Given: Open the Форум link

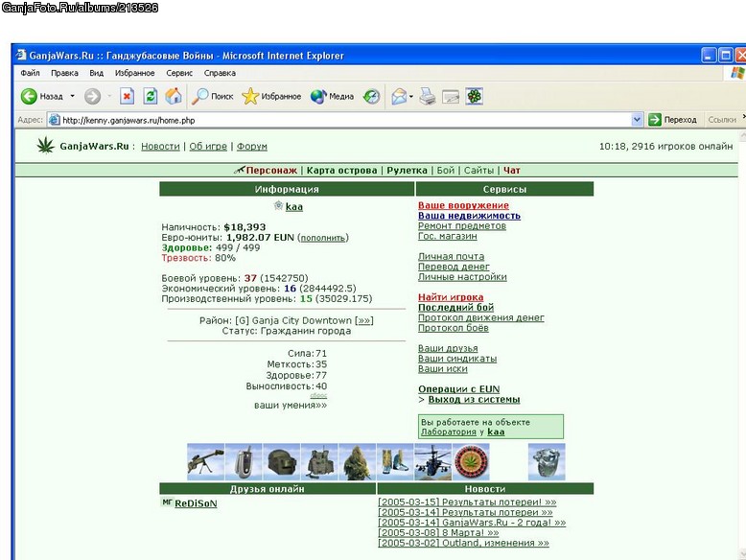Looking at the screenshot, I should coord(251,147).
